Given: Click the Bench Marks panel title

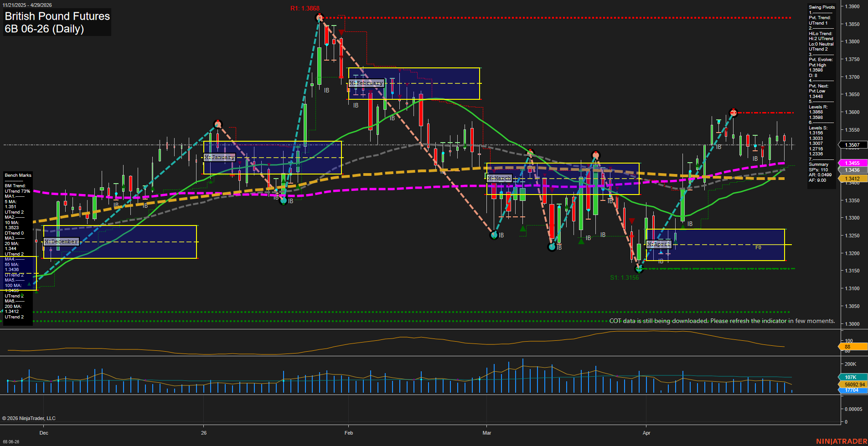Looking at the screenshot, I should tap(18, 175).
